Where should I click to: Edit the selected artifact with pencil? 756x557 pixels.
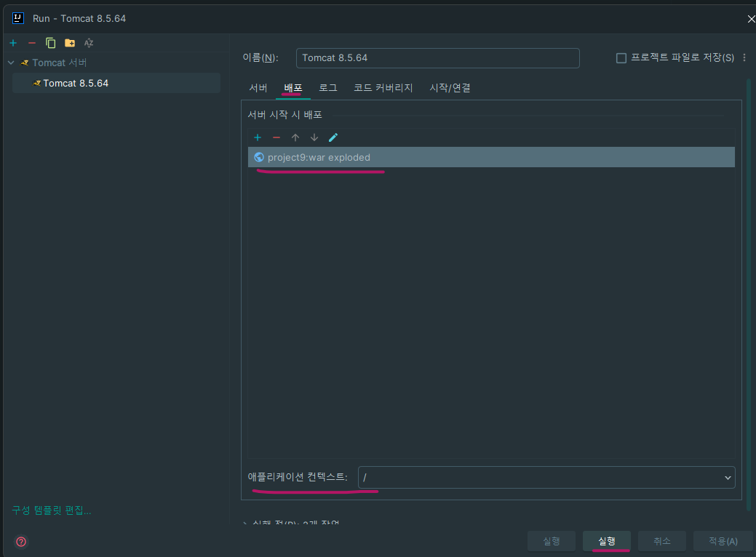(x=333, y=138)
